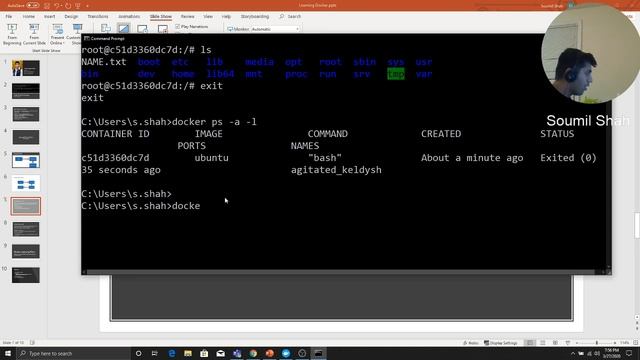Select slide 6 thumbnail
Image resolution: width=640 pixels, height=360 pixels.
point(26,183)
